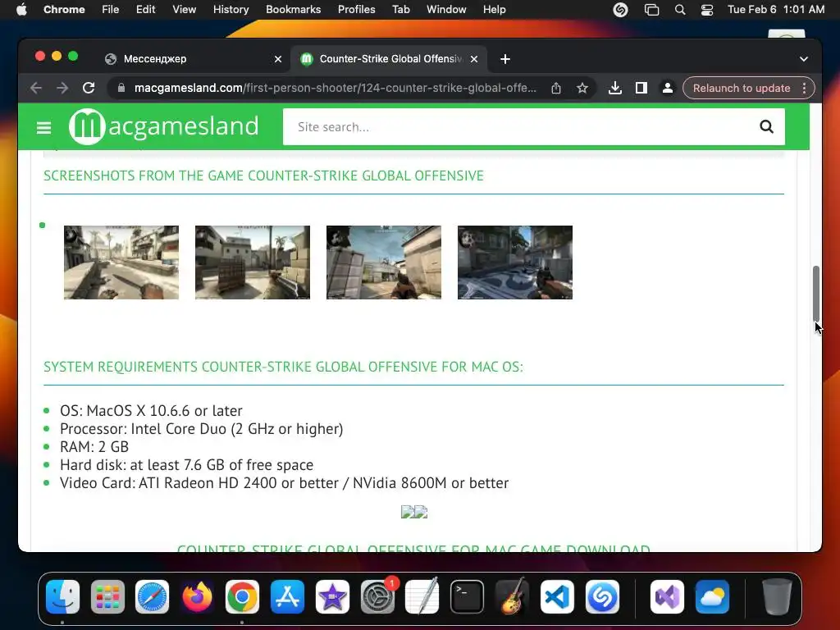This screenshot has width=840, height=630.
Task: Click the share page icon in address bar
Action: 556,88
